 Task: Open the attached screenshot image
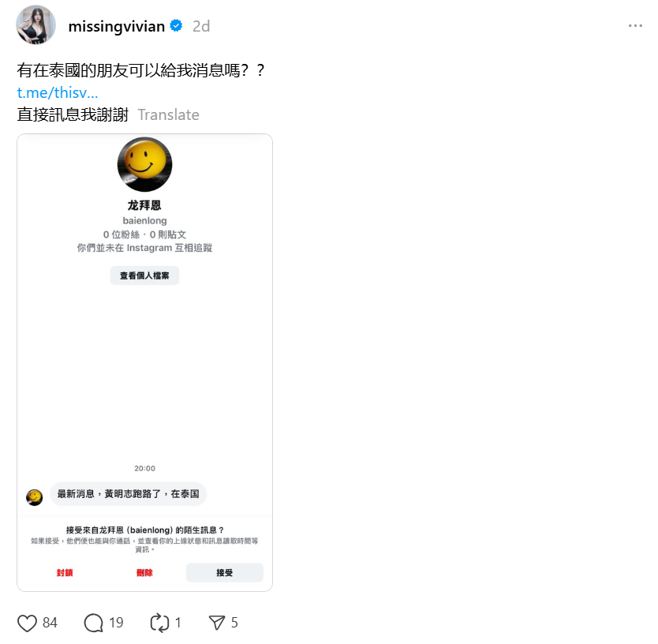point(145,363)
